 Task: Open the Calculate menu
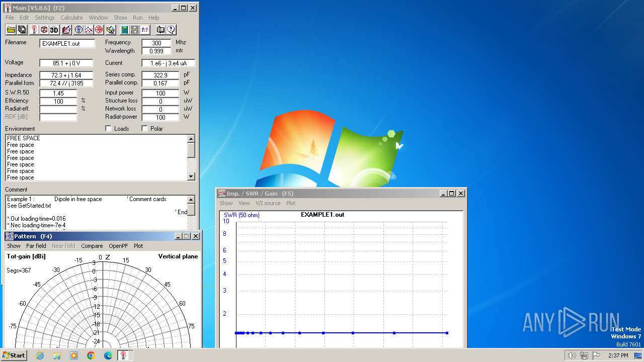(71, 18)
